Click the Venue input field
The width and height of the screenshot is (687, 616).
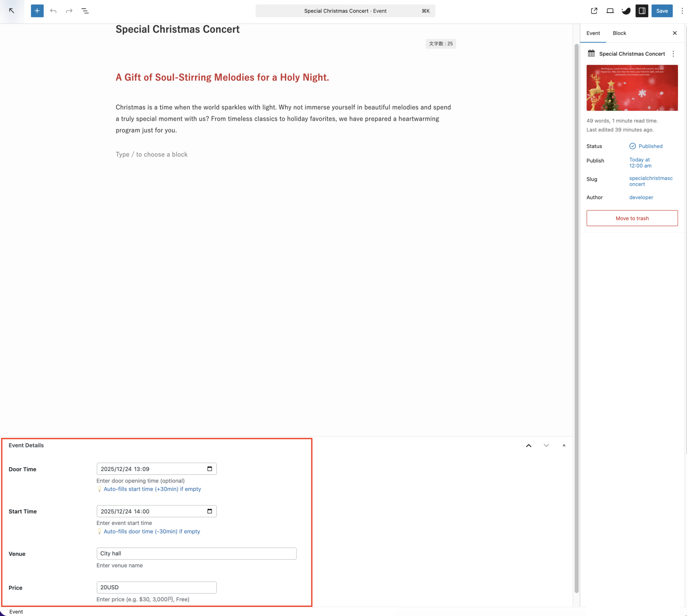click(x=196, y=553)
